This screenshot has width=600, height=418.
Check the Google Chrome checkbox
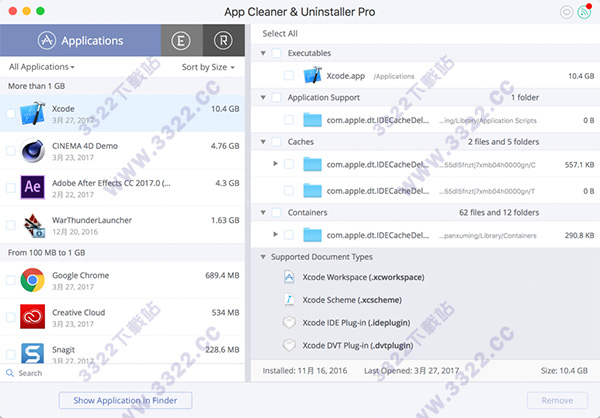point(11,280)
